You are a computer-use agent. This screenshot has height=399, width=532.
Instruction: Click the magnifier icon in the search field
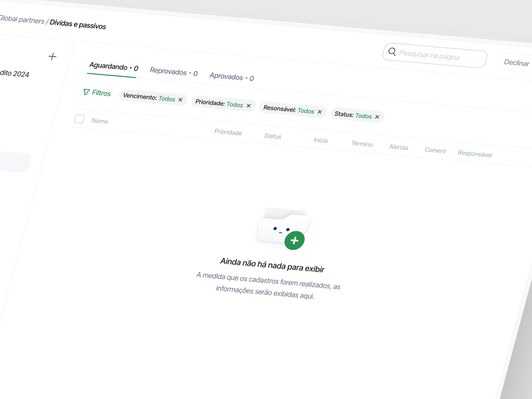click(392, 52)
